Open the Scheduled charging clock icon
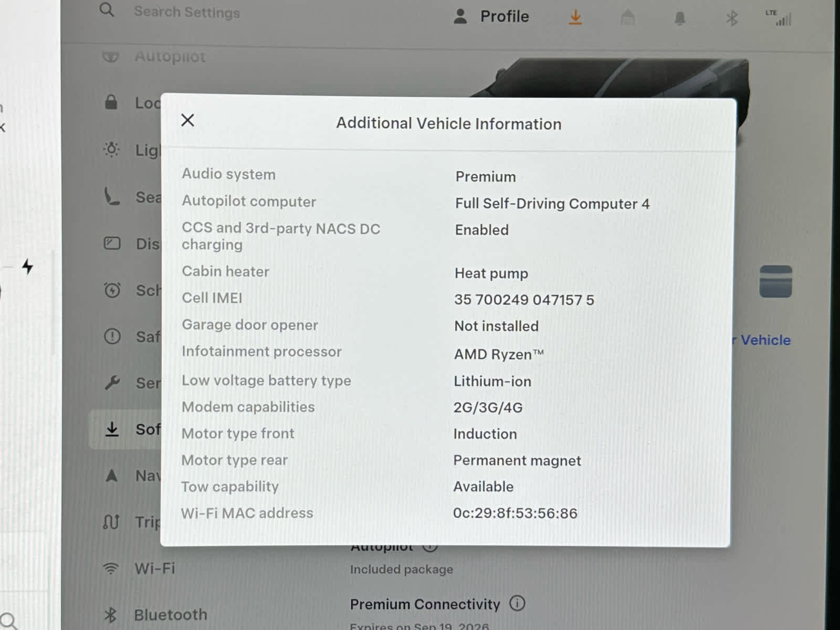The width and height of the screenshot is (840, 630). (111, 290)
